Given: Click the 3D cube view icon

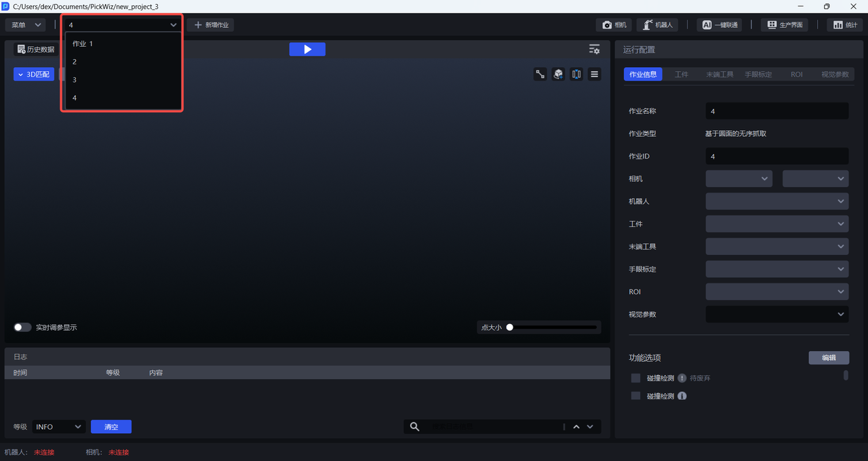Looking at the screenshot, I should coord(558,75).
